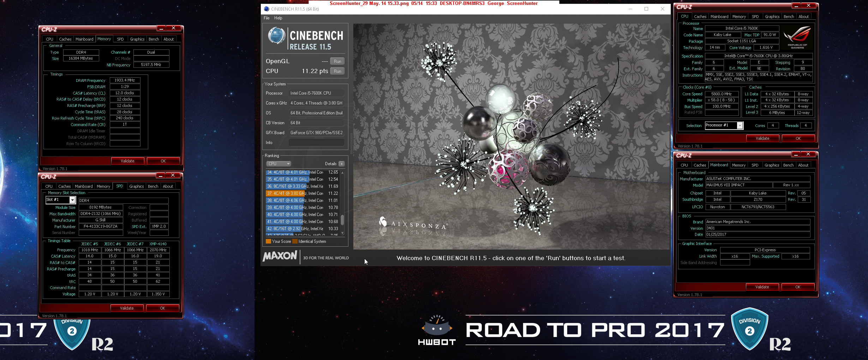Close the Cinebench window
Image resolution: width=868 pixels, height=360 pixels.
(x=663, y=9)
